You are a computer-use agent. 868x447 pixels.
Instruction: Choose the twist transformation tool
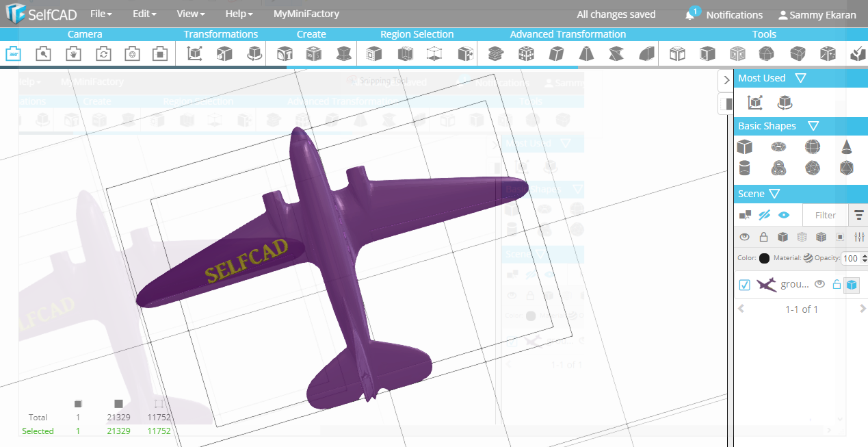(616, 53)
